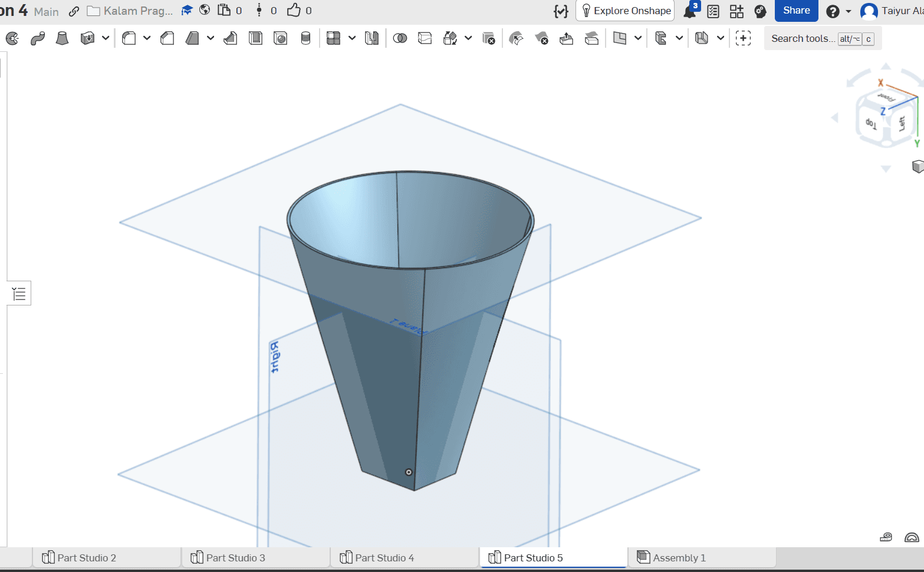Select the Mirror tool
The height and width of the screenshot is (572, 924).
pyautogui.click(x=371, y=38)
